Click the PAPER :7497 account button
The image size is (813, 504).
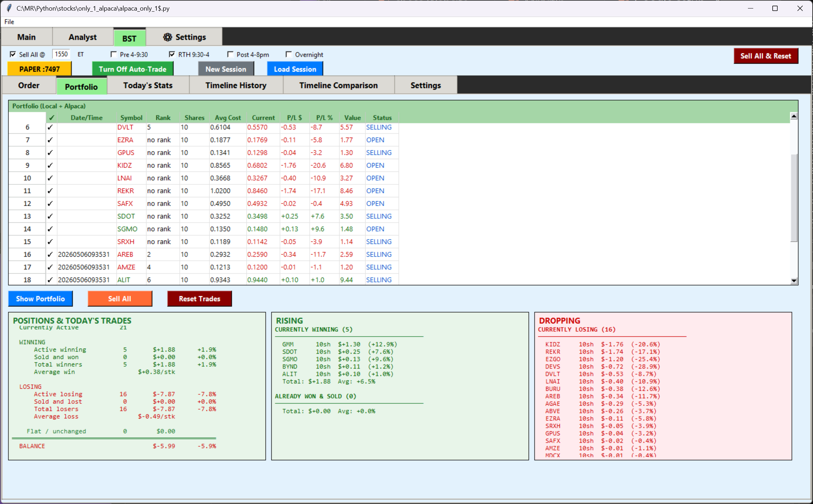coord(40,69)
